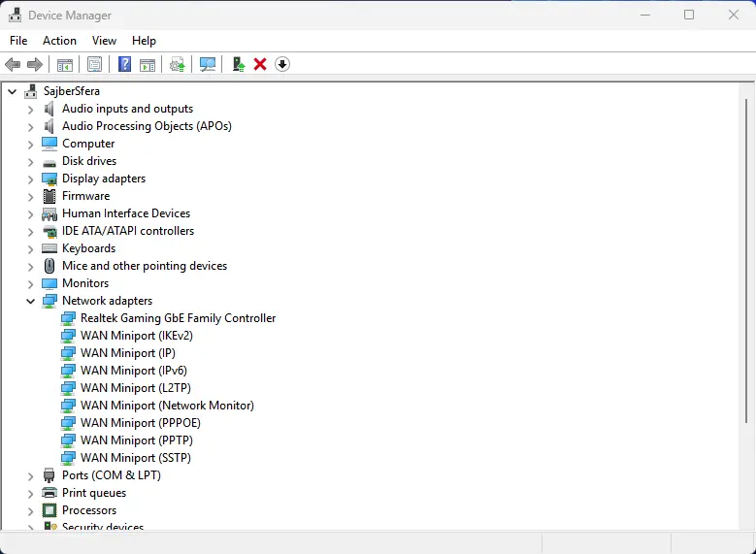The width and height of the screenshot is (756, 554).
Task: Click the Update device driver toolbar icon
Action: coord(238,64)
